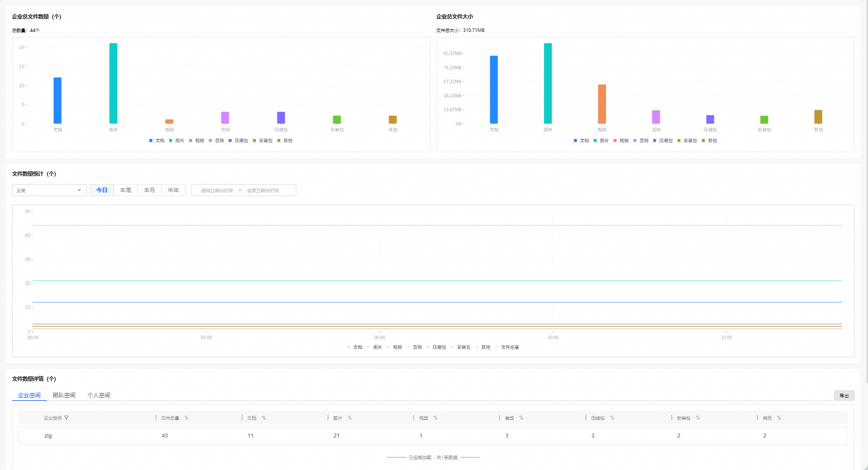Click the 21 图片 count cell
This screenshot has width=868, height=470.
pyautogui.click(x=337, y=436)
